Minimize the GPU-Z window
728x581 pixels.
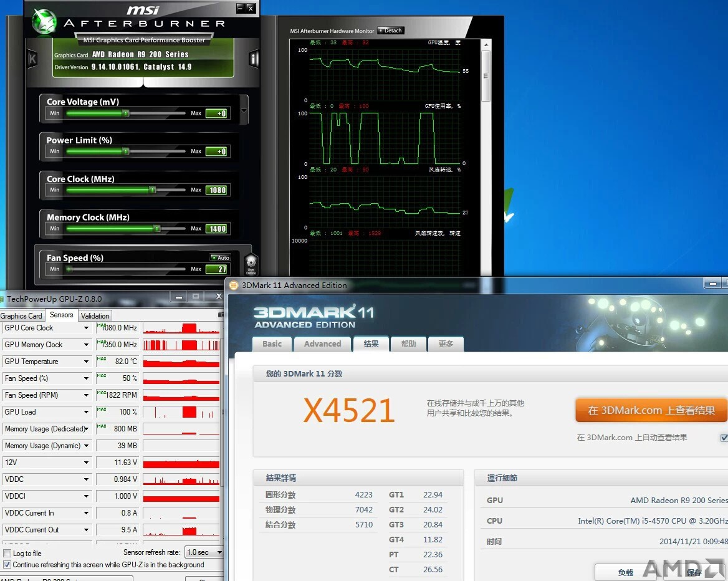click(179, 296)
